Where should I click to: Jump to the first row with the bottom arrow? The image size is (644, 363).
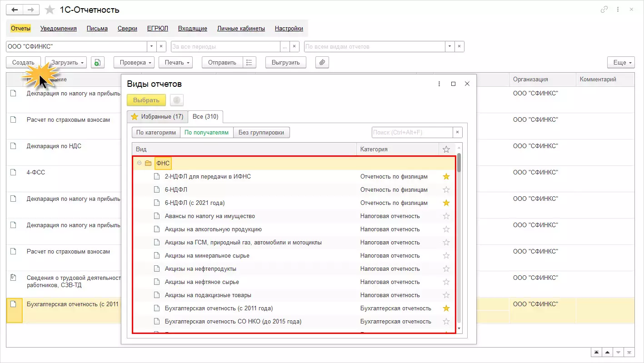click(595, 353)
